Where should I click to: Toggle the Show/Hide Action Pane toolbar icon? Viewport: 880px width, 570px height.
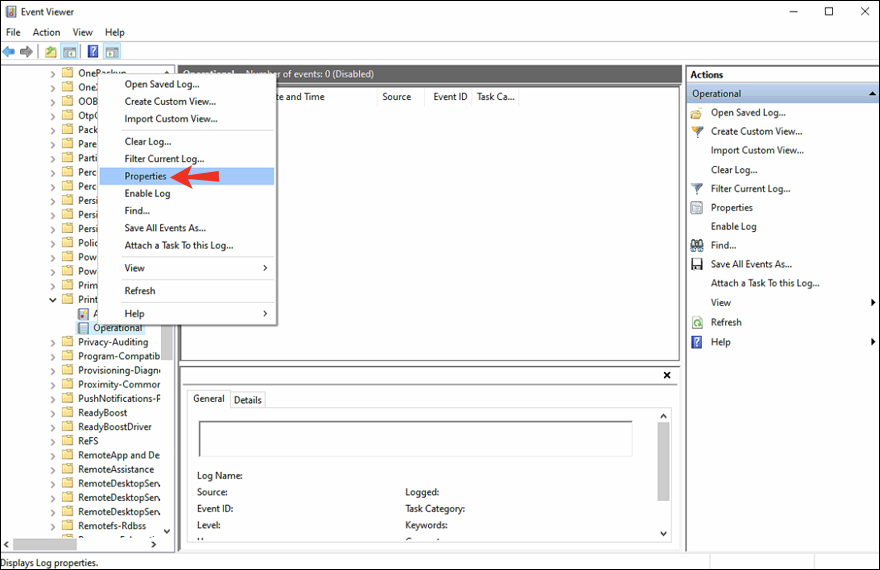pyautogui.click(x=112, y=52)
